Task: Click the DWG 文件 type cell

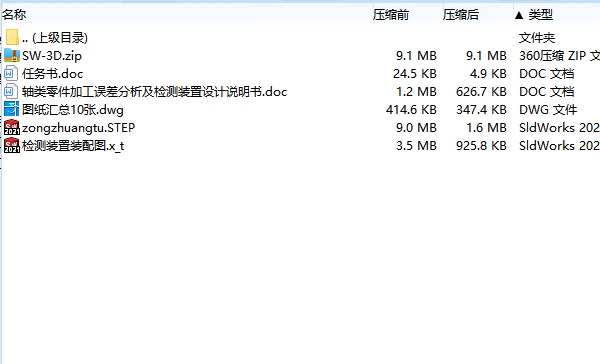Action: 548,109
